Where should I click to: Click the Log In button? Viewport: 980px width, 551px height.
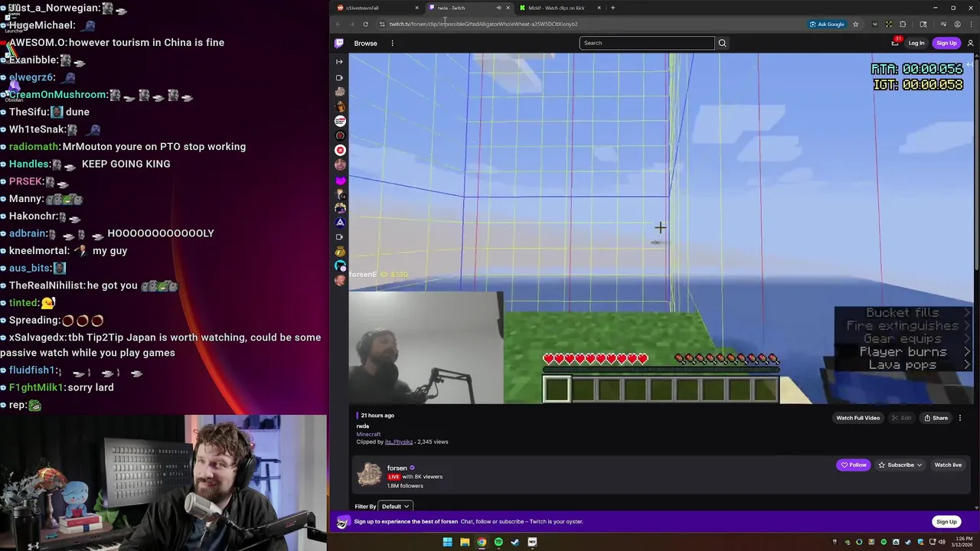tap(916, 43)
